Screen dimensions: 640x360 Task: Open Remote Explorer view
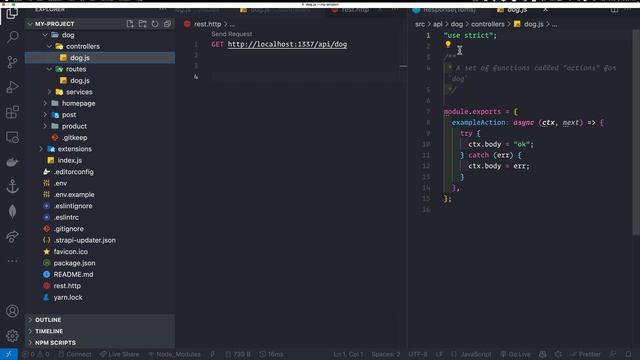12,137
